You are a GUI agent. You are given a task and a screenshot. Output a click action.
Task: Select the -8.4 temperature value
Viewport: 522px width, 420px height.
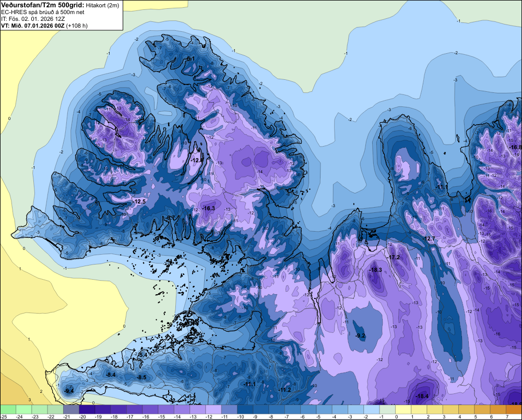pyautogui.click(x=111, y=375)
